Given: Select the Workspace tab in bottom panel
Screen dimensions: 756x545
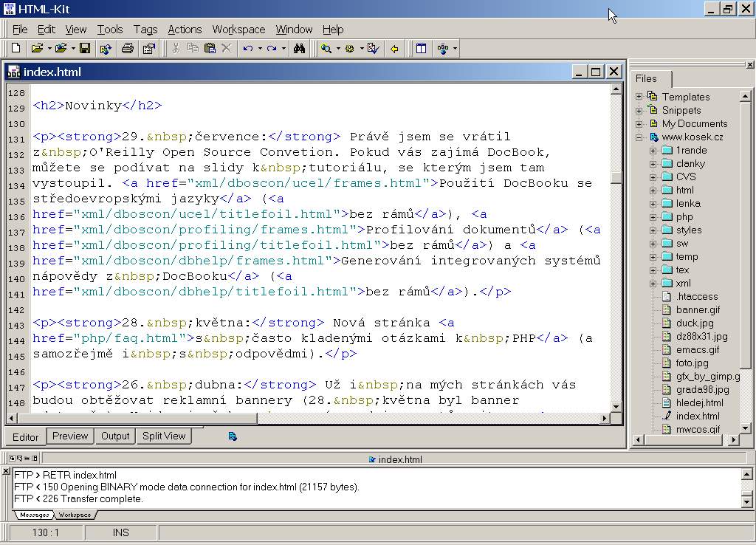Looking at the screenshot, I should 75,515.
